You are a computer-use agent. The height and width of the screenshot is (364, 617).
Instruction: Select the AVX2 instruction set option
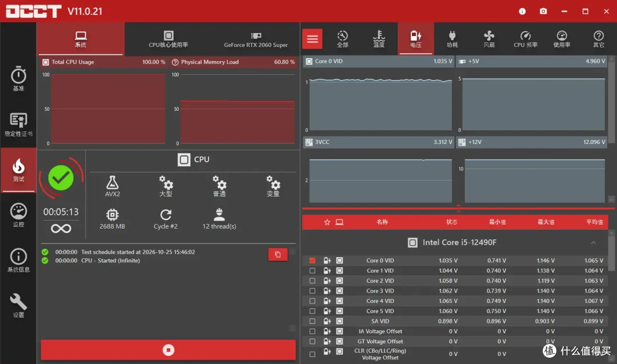113,186
